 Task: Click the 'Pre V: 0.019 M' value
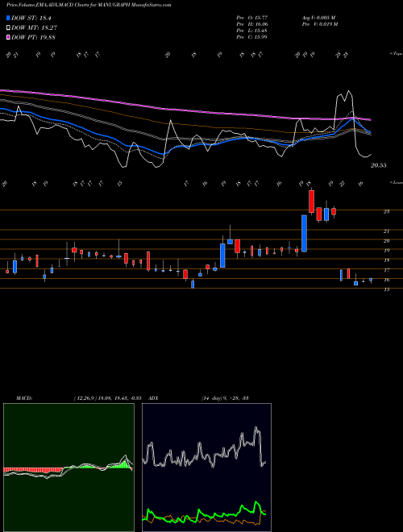(x=320, y=24)
